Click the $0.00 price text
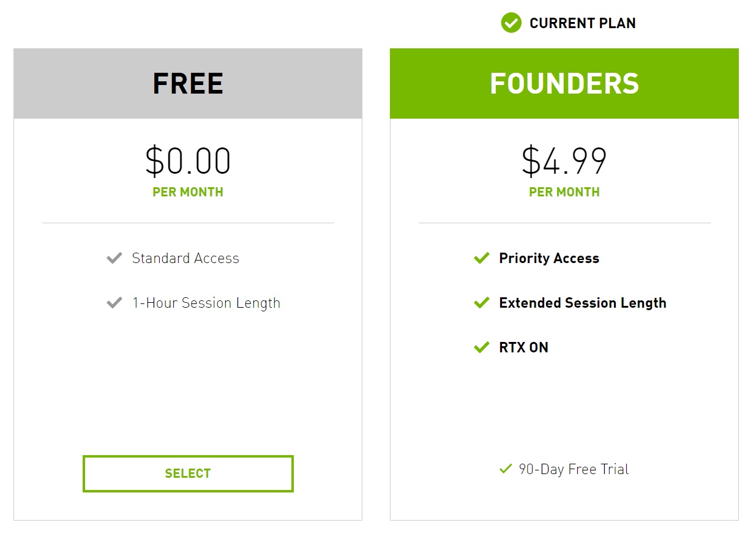The image size is (756, 553). click(188, 161)
